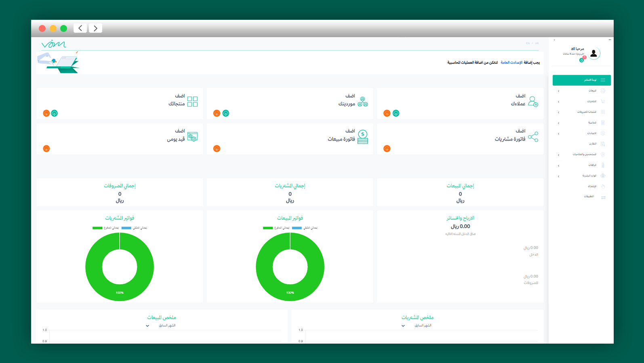Open period dropdown in sales summary (ملخص المبيعات)
Screen dimensions: 644x363
tap(147, 326)
